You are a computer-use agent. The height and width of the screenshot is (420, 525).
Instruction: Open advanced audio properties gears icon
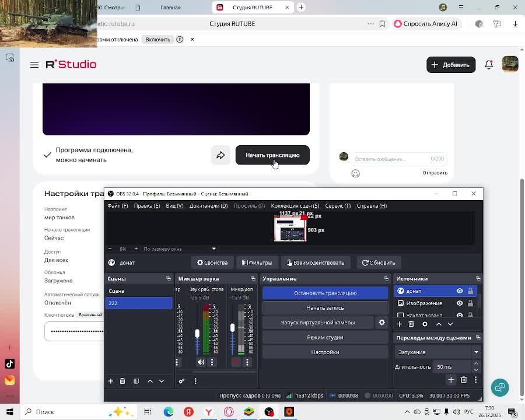[181, 381]
